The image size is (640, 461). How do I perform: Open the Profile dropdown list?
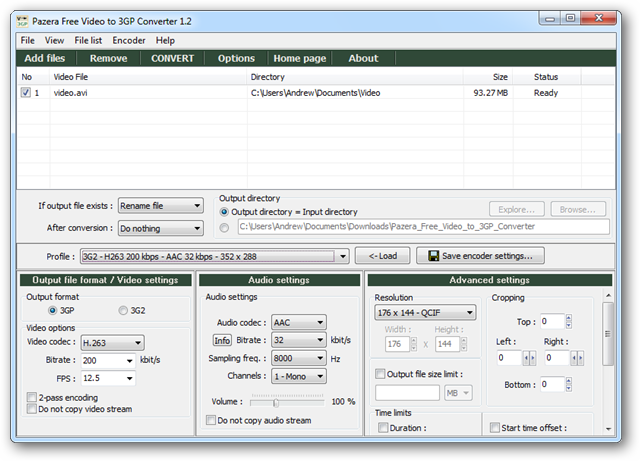pyautogui.click(x=342, y=256)
